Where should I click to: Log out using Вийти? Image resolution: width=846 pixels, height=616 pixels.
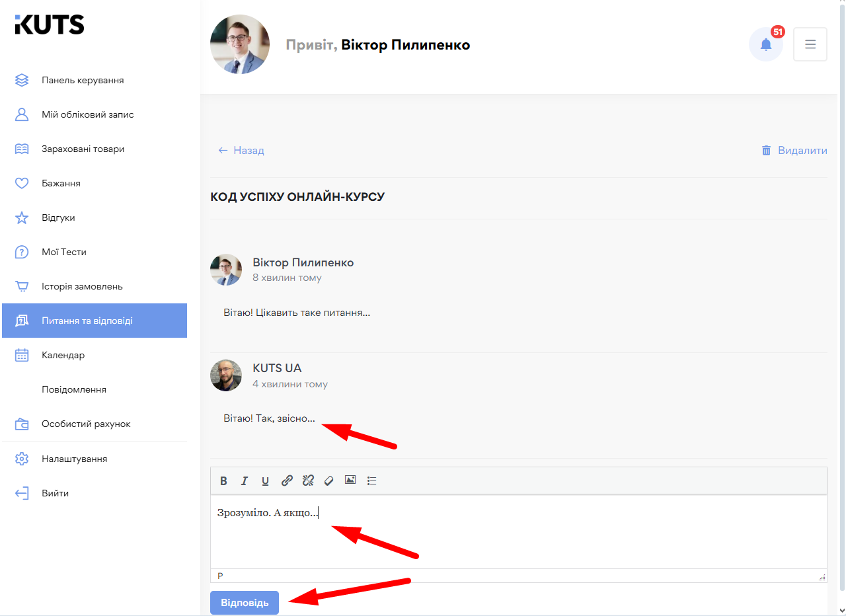[x=55, y=493]
